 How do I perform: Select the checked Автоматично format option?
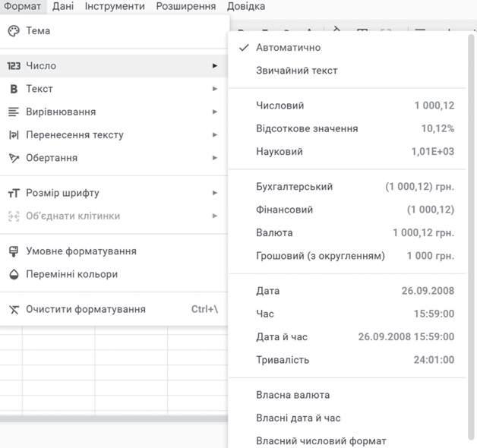[x=347, y=47]
